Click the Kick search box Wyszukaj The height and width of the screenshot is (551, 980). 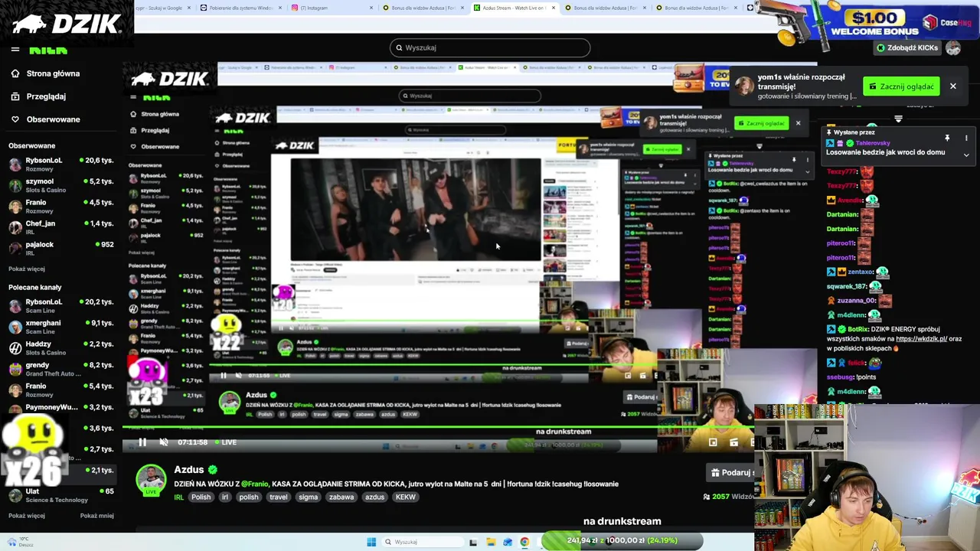[x=490, y=47]
